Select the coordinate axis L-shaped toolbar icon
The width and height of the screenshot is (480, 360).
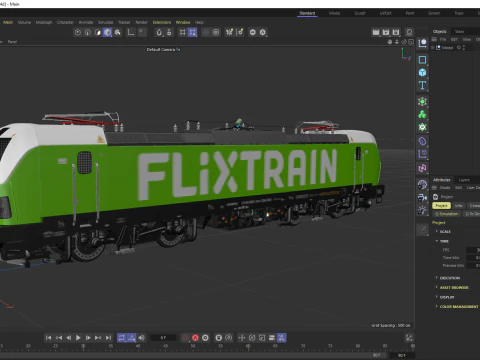click(x=131, y=32)
